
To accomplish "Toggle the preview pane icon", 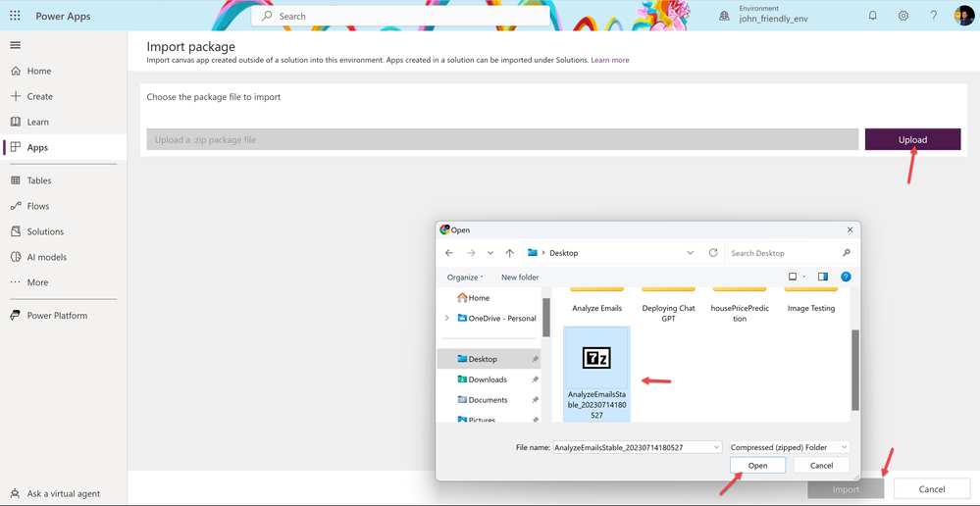I will 823,277.
